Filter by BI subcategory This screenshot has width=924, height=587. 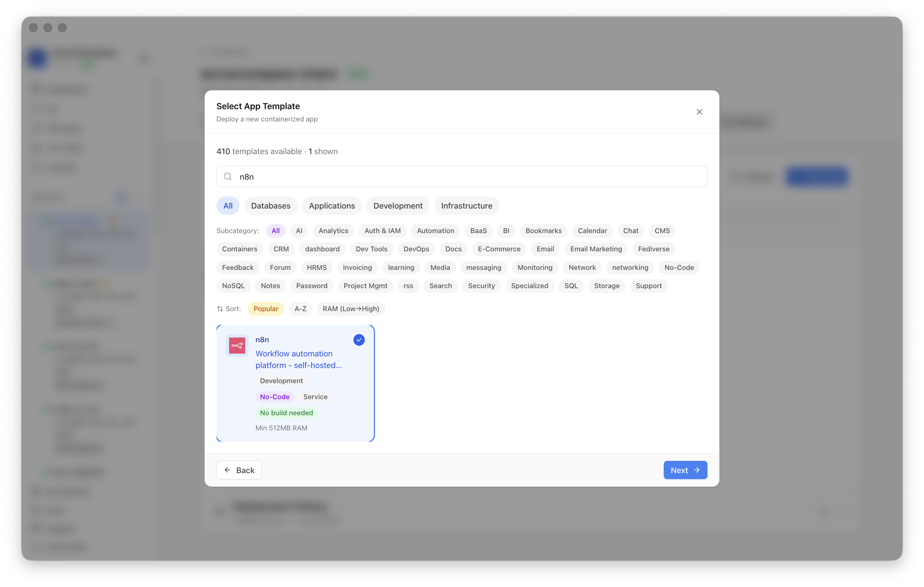point(506,231)
